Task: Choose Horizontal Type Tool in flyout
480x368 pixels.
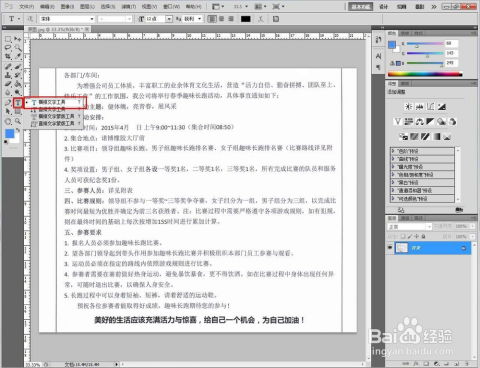Action: pyautogui.click(x=55, y=102)
